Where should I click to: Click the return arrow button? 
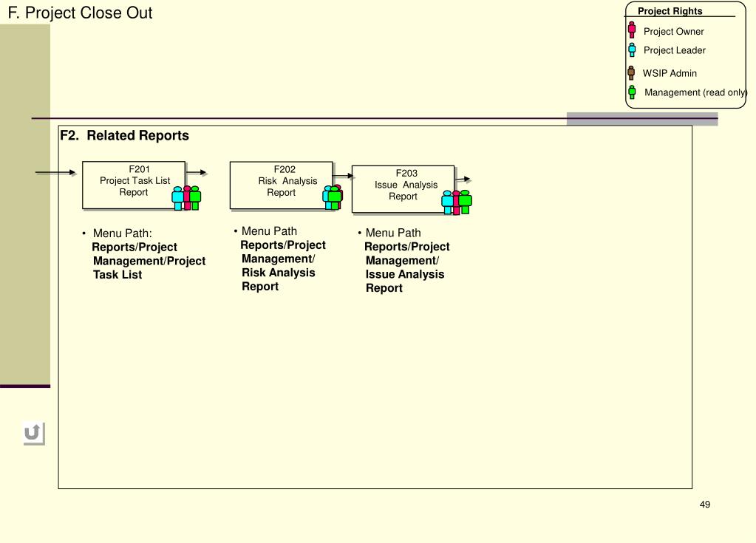(x=34, y=434)
